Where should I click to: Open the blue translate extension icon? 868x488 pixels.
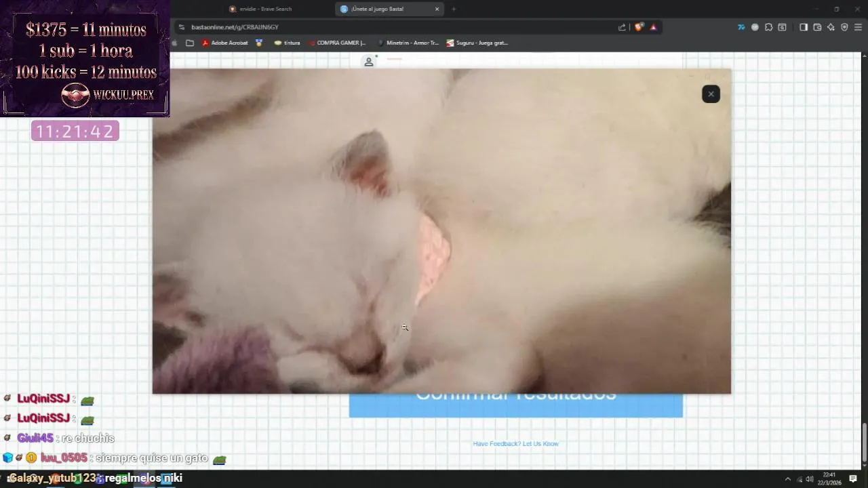coord(741,27)
